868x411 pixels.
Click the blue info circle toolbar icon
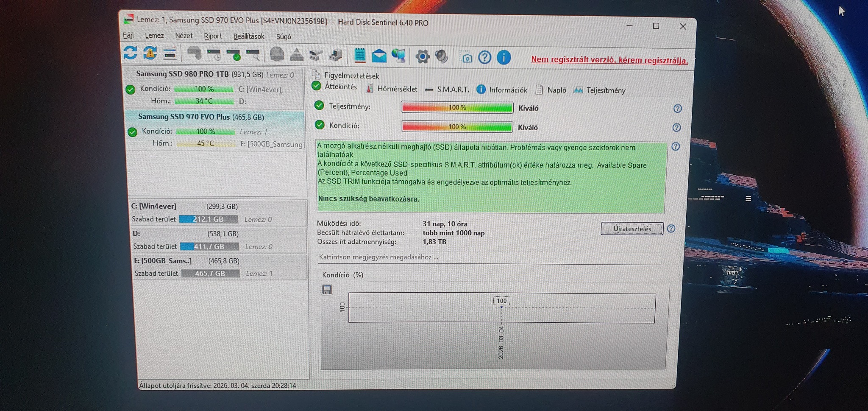(x=504, y=57)
